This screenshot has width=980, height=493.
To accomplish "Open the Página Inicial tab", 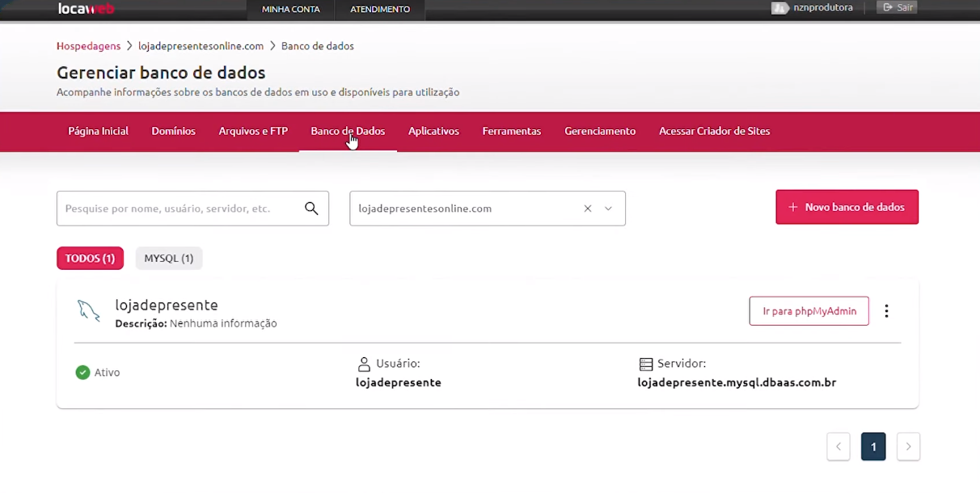I will point(99,131).
